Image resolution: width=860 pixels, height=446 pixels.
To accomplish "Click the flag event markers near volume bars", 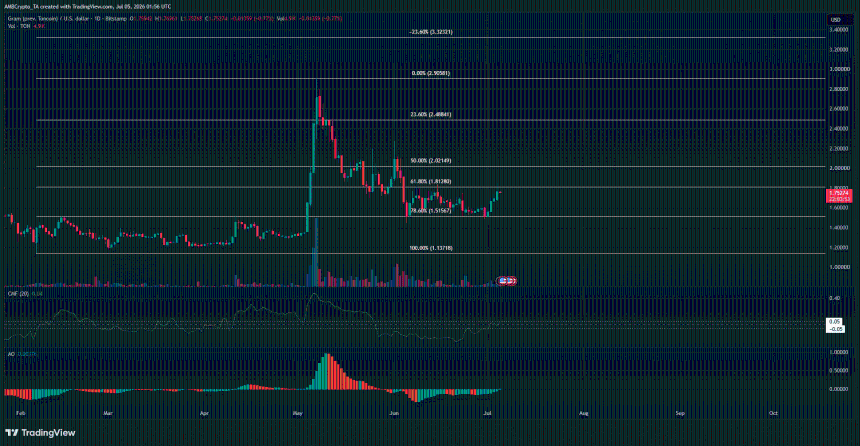I will (507, 281).
